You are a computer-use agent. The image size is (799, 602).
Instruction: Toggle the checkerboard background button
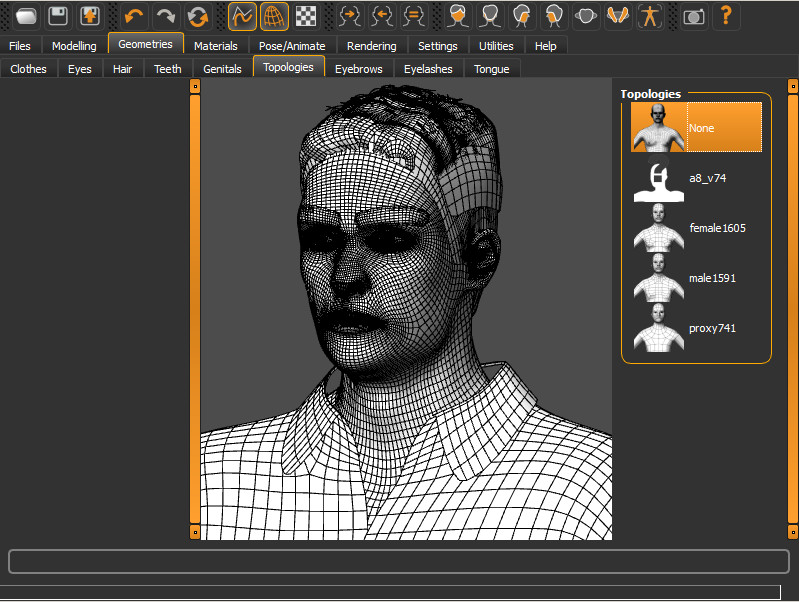pos(306,16)
